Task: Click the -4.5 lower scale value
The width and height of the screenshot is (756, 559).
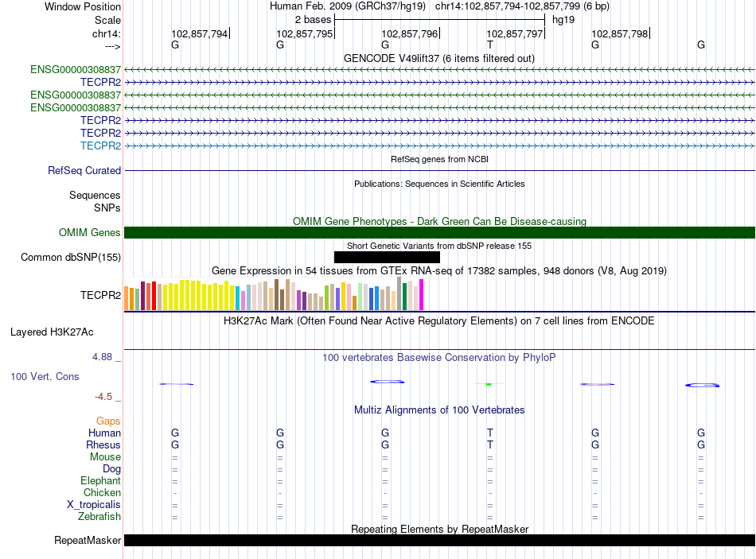Action: pyautogui.click(x=103, y=397)
